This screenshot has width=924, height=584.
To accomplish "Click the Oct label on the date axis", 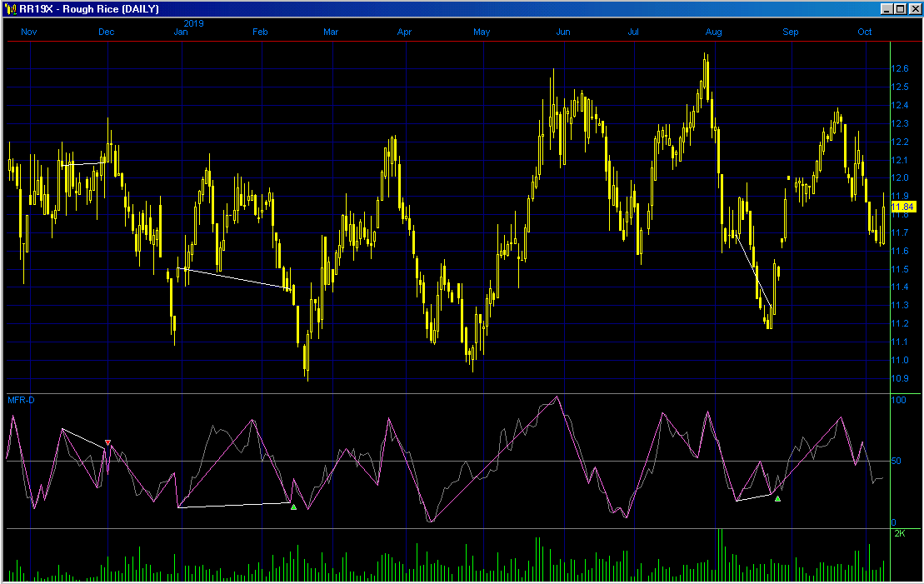I will click(x=865, y=32).
